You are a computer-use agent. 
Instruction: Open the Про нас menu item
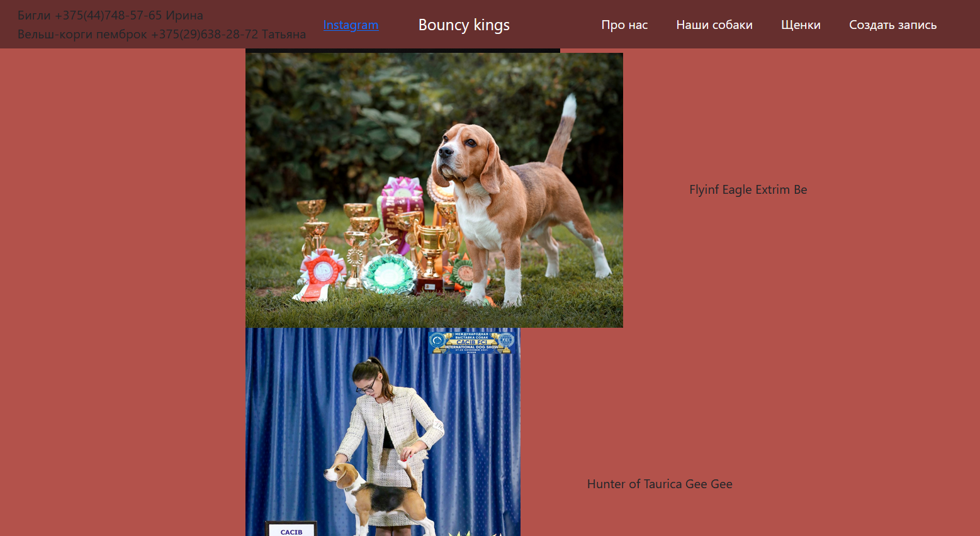click(624, 25)
